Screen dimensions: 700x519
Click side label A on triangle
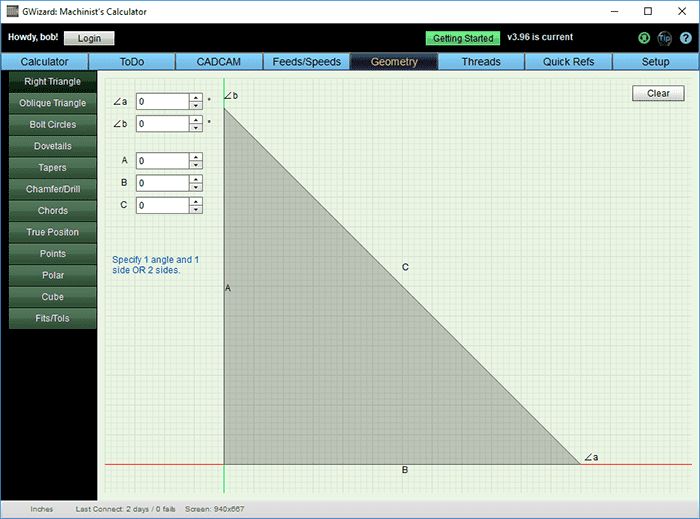(228, 288)
